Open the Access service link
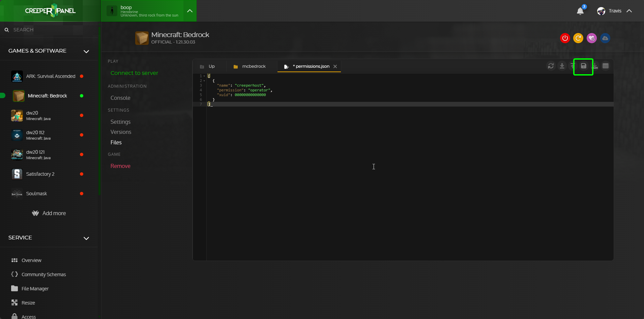 coord(29,317)
